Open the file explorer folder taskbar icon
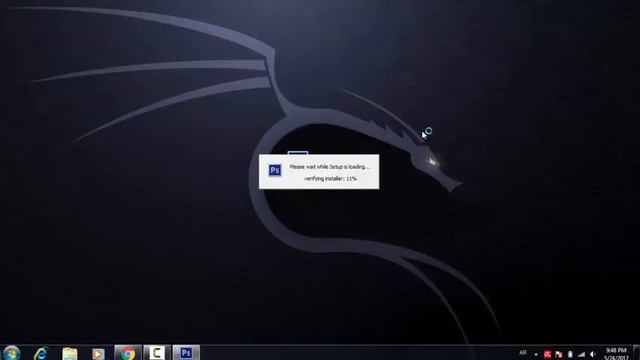Viewport: 640px width, 360px height. pyautogui.click(x=69, y=353)
